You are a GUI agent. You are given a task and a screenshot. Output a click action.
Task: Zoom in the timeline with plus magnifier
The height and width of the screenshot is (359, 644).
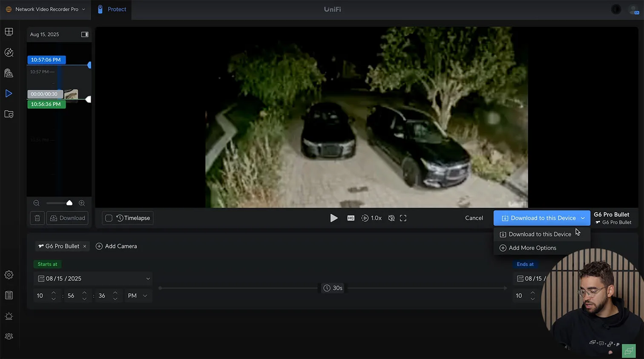tap(82, 203)
